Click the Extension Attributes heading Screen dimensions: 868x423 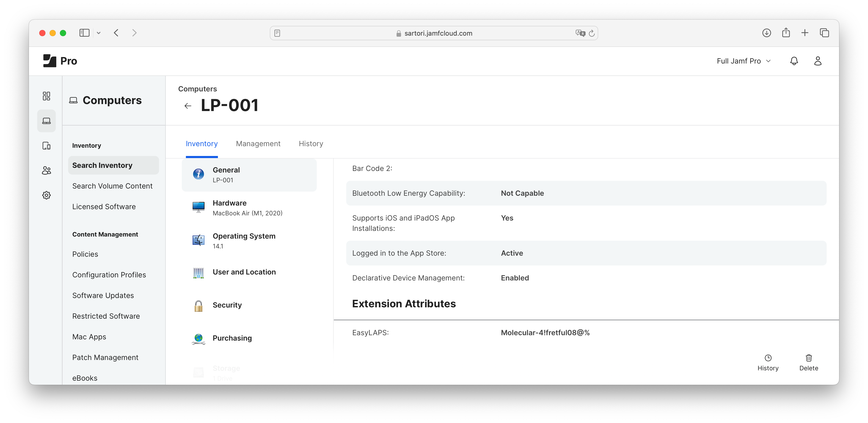[404, 303]
